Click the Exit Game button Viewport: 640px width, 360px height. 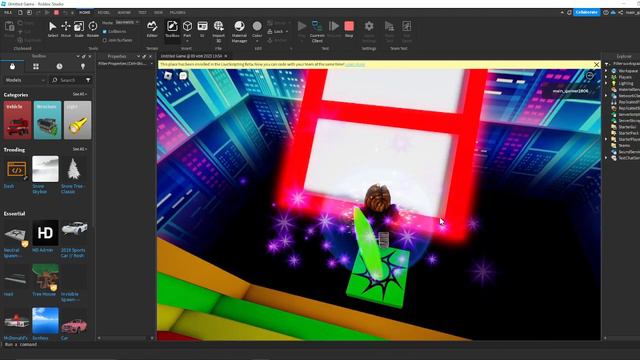407,31
